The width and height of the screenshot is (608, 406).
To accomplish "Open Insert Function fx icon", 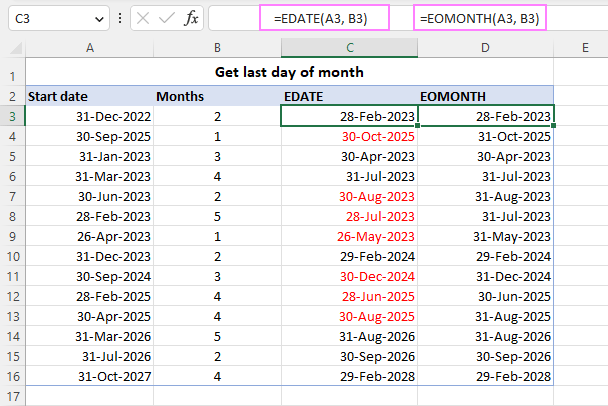I will coord(191,18).
